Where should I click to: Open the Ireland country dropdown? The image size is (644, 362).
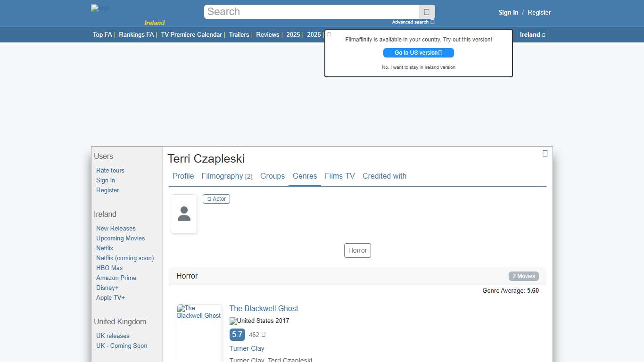point(532,34)
